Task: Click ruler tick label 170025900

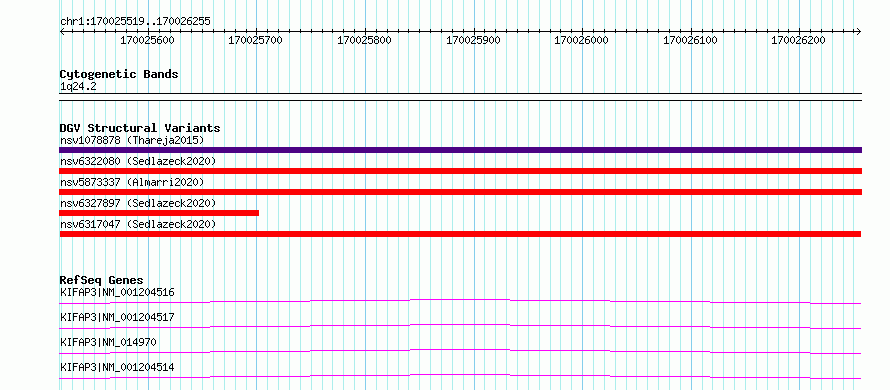Action: tap(473, 41)
